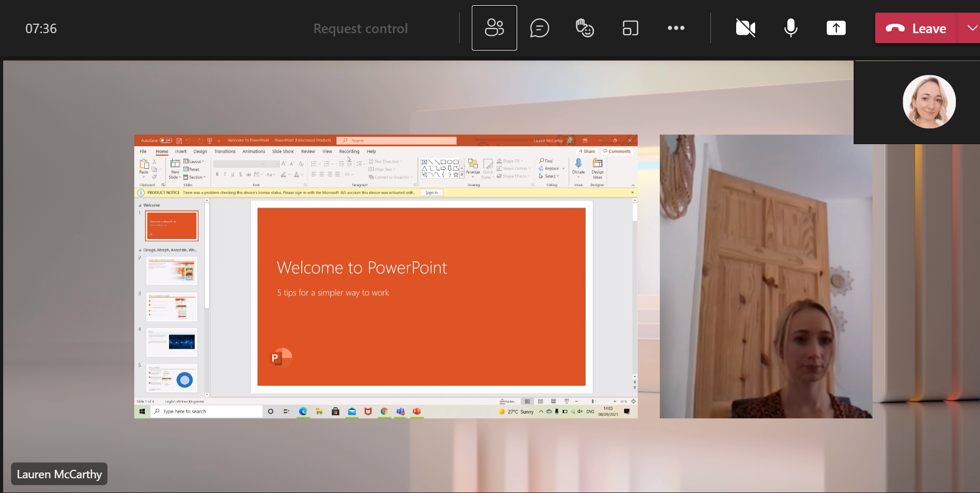Switch to the Insert tab
980x493 pixels.
[181, 152]
